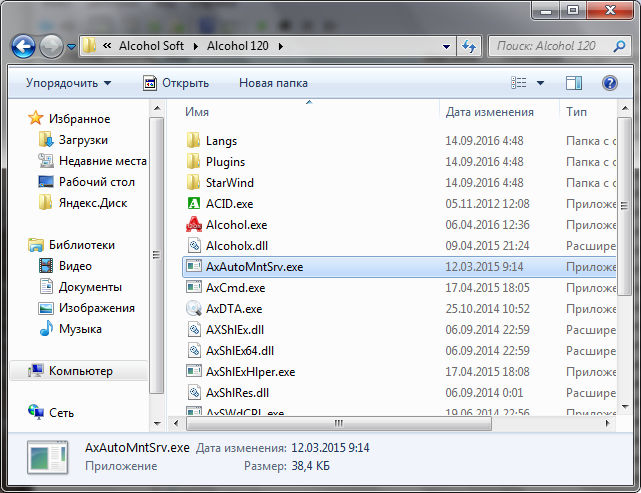The width and height of the screenshot is (641, 493).
Task: Select the AxShlExHlper.exe file icon
Action: (x=194, y=372)
